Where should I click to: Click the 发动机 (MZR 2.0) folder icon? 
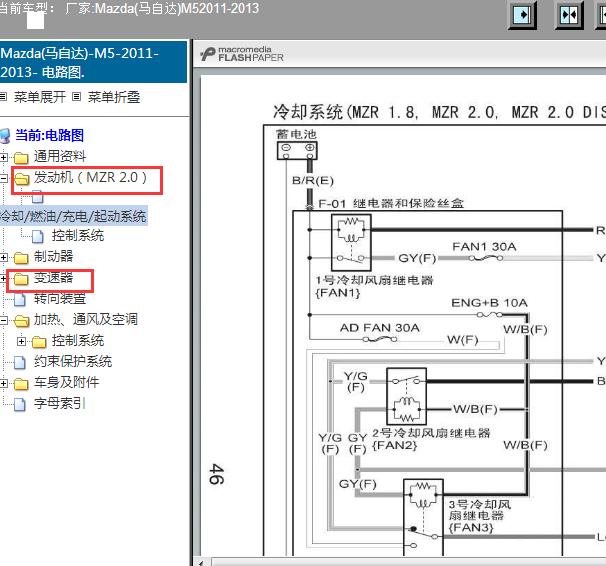(22, 178)
